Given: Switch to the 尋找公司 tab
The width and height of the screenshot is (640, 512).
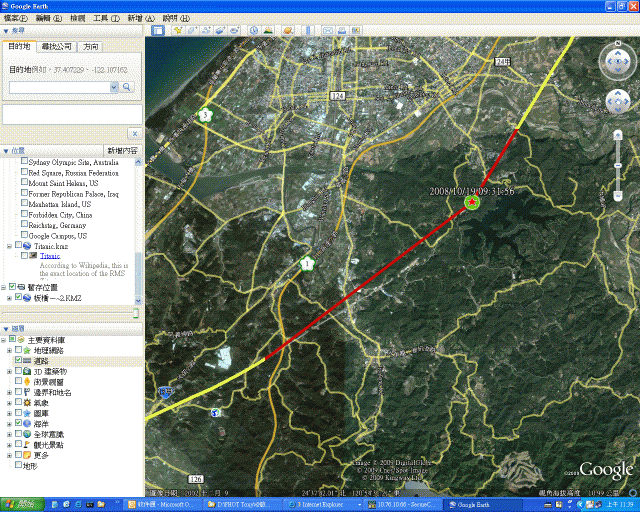Looking at the screenshot, I should click(x=57, y=47).
